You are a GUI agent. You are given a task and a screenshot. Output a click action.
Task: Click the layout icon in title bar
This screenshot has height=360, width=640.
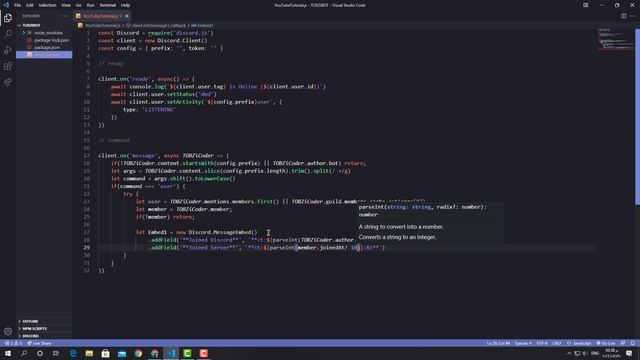tap(586, 5)
